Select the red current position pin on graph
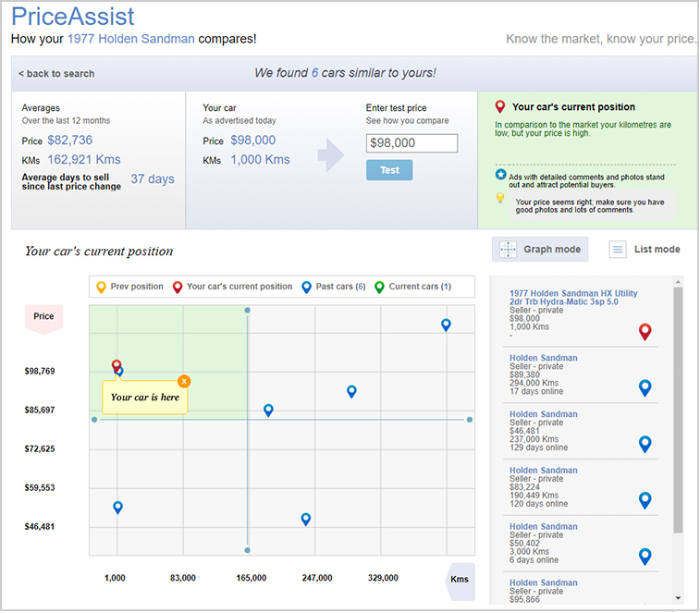This screenshot has height=613, width=700. [117, 365]
